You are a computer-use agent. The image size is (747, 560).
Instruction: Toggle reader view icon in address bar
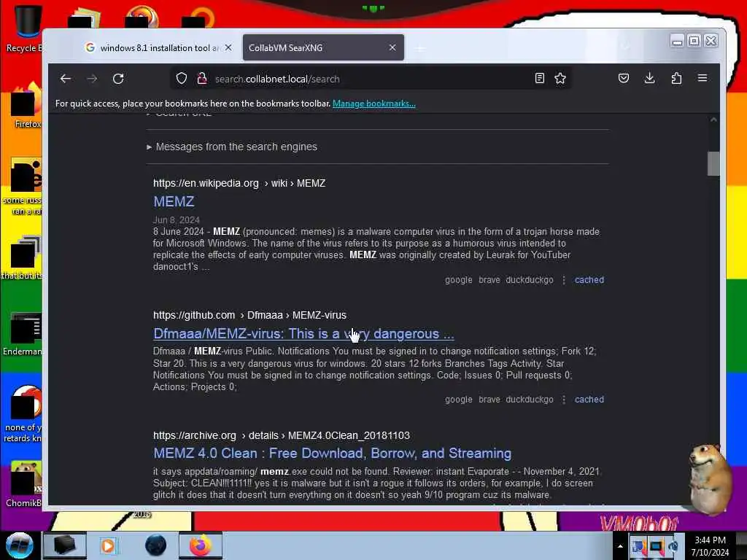point(539,78)
